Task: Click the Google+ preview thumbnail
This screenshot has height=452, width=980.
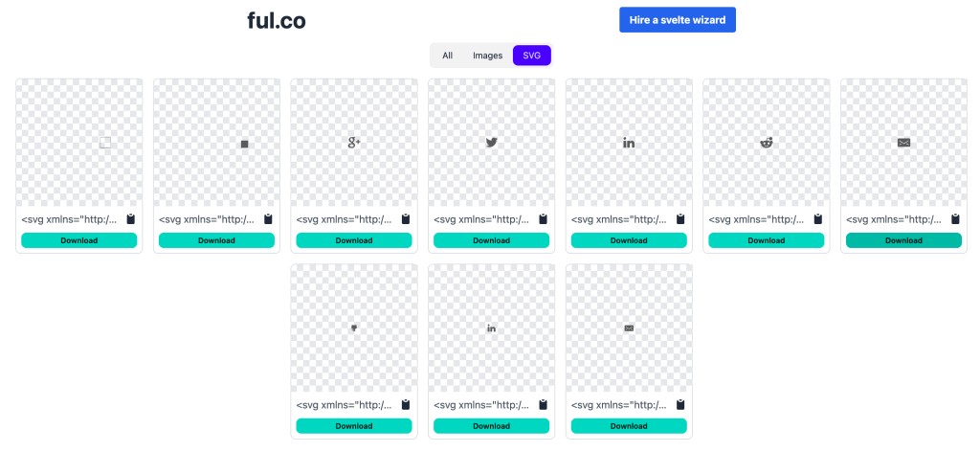Action: pos(354,143)
